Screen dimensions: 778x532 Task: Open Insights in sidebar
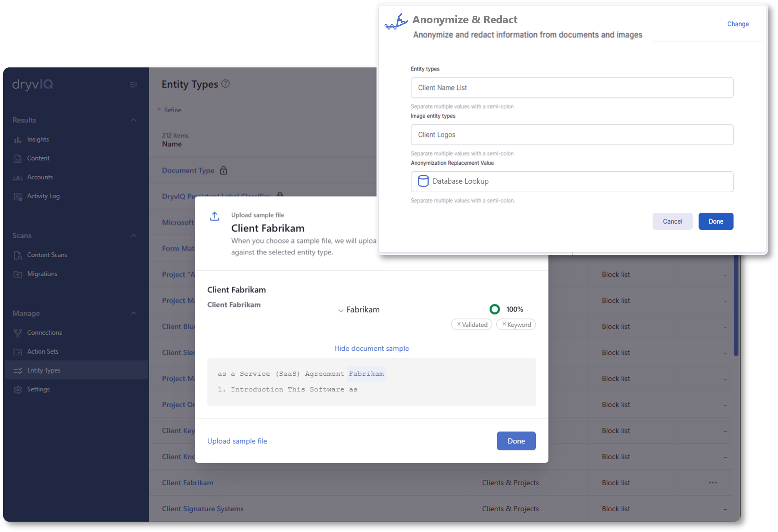tap(38, 140)
